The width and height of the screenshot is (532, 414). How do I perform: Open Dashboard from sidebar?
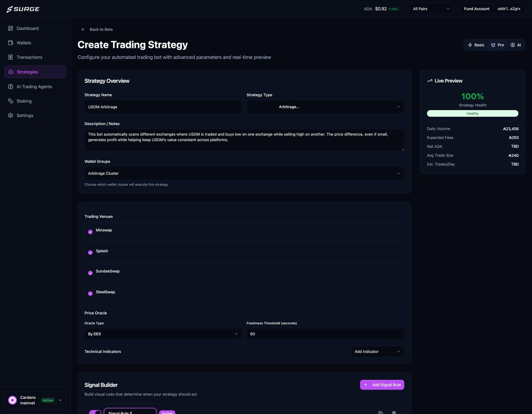[35, 28]
